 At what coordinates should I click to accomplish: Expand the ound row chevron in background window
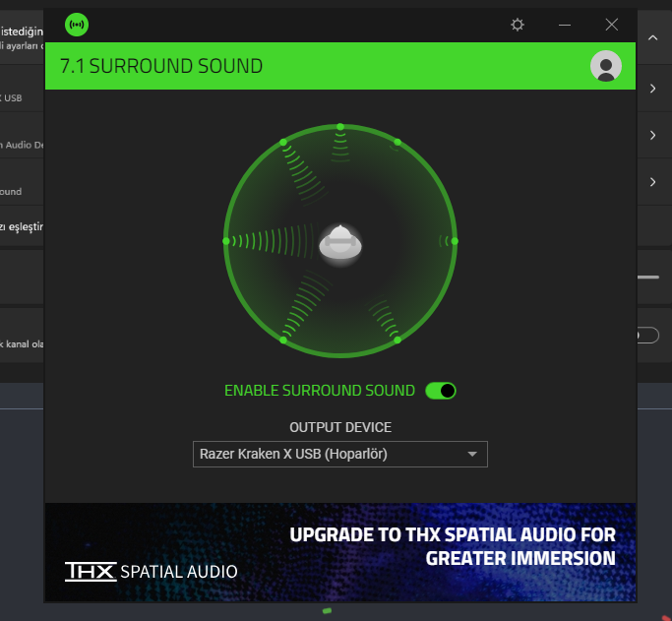pos(652,182)
